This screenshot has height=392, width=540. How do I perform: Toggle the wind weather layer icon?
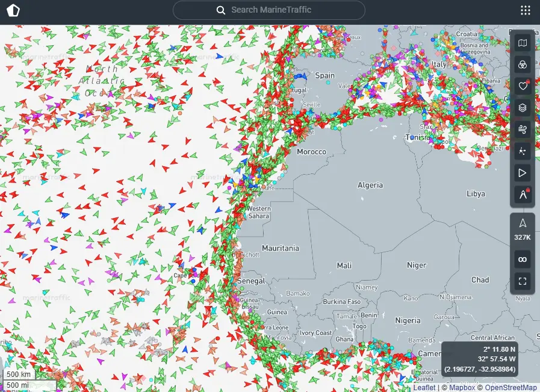pos(523,129)
